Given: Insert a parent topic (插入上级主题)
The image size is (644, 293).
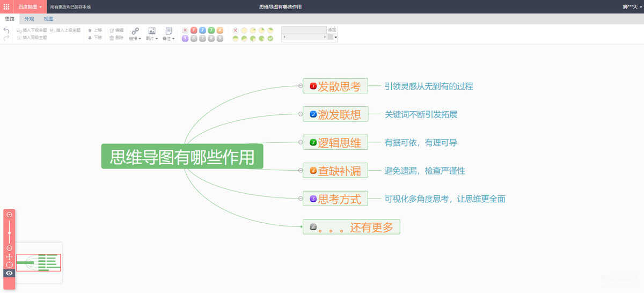Looking at the screenshot, I should pos(65,30).
